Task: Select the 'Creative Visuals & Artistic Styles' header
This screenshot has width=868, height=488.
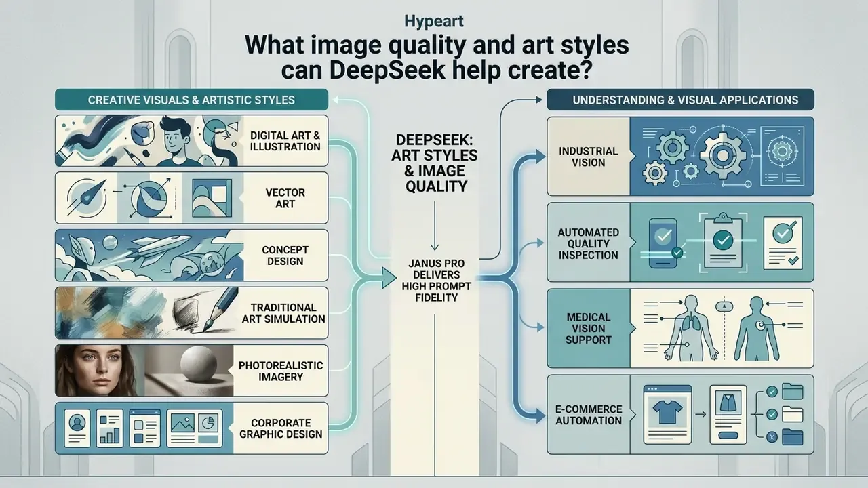Action: point(191,100)
